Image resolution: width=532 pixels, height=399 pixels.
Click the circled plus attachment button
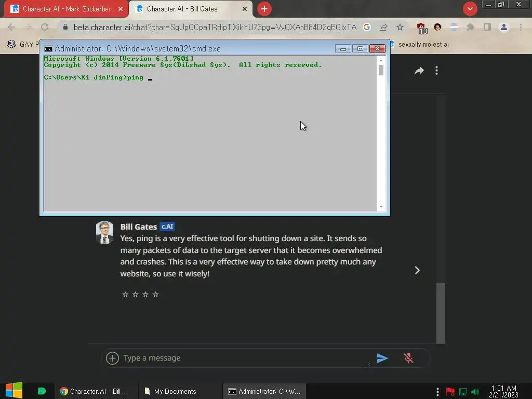tap(112, 358)
